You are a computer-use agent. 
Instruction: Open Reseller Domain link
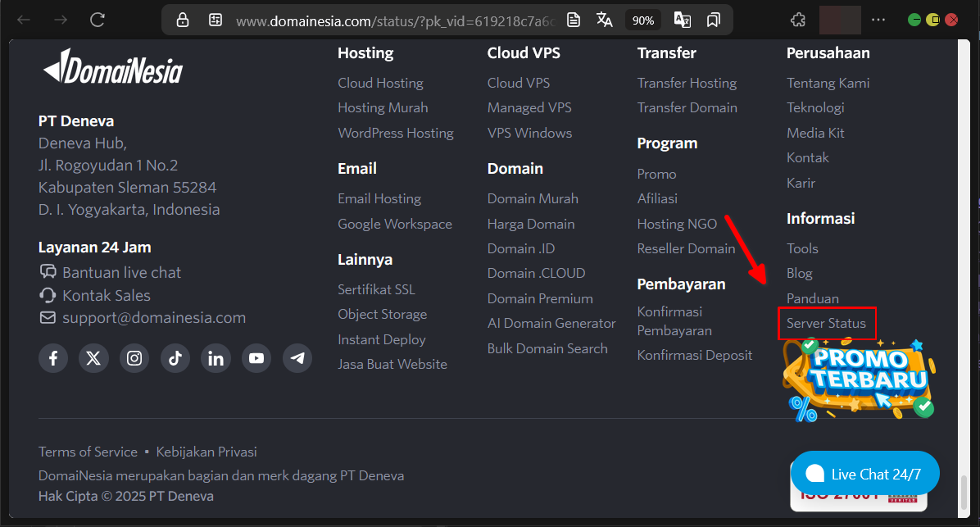(687, 249)
